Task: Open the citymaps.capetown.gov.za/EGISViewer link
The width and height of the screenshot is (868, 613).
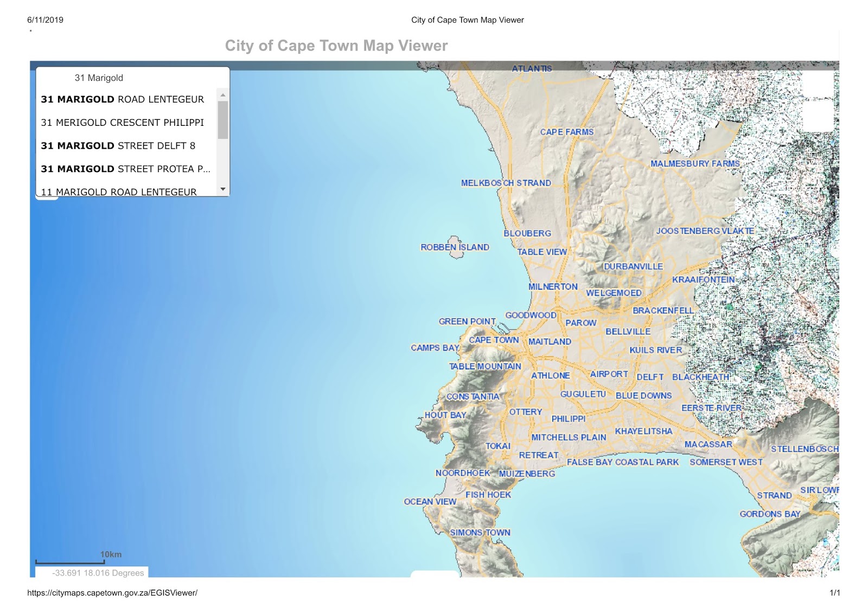Action: 113,593
